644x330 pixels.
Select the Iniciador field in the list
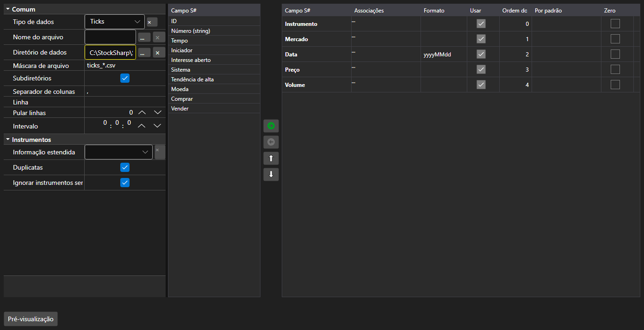coord(214,50)
